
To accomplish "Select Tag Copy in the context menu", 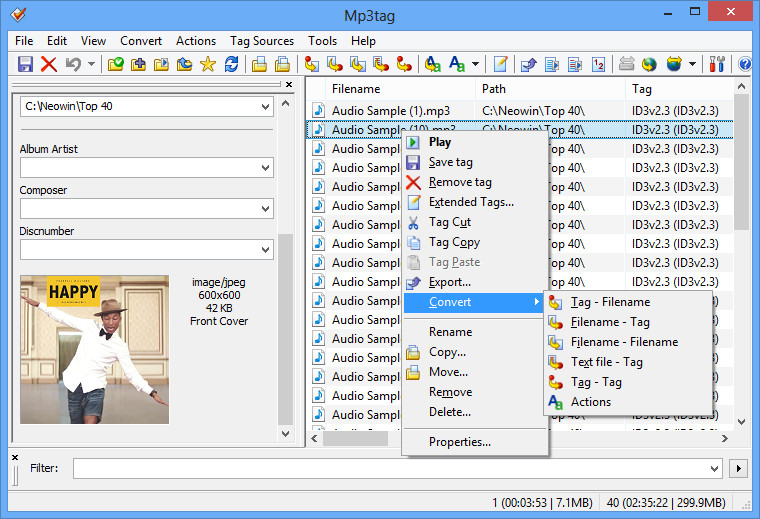I will 475,242.
